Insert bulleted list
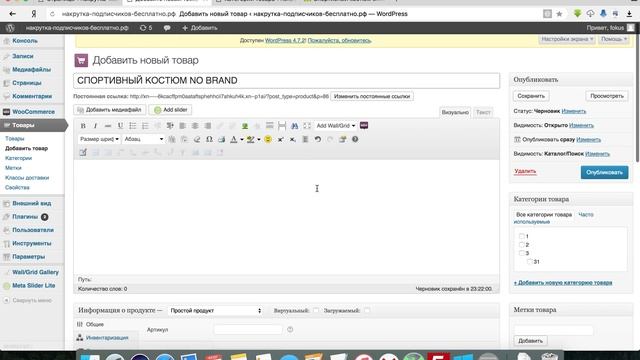 (x=133, y=126)
